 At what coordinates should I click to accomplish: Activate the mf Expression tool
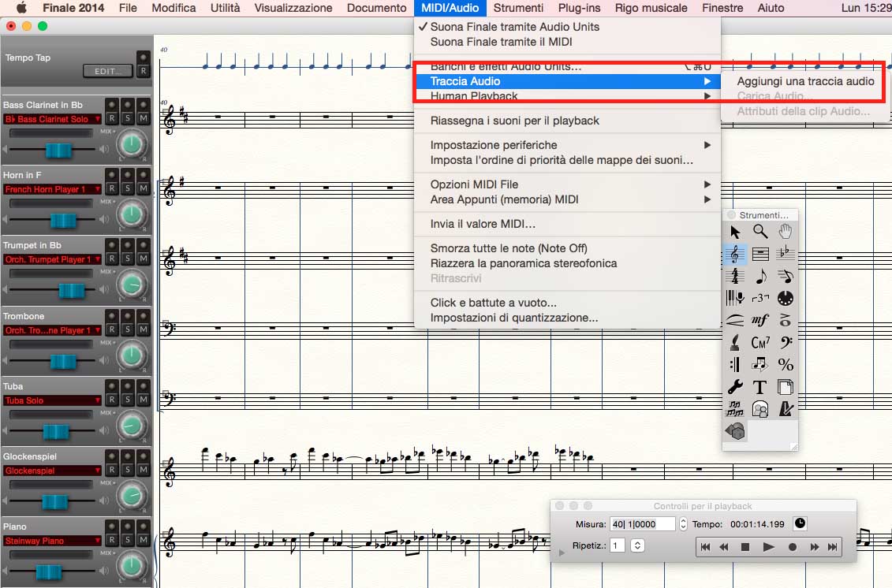click(760, 320)
